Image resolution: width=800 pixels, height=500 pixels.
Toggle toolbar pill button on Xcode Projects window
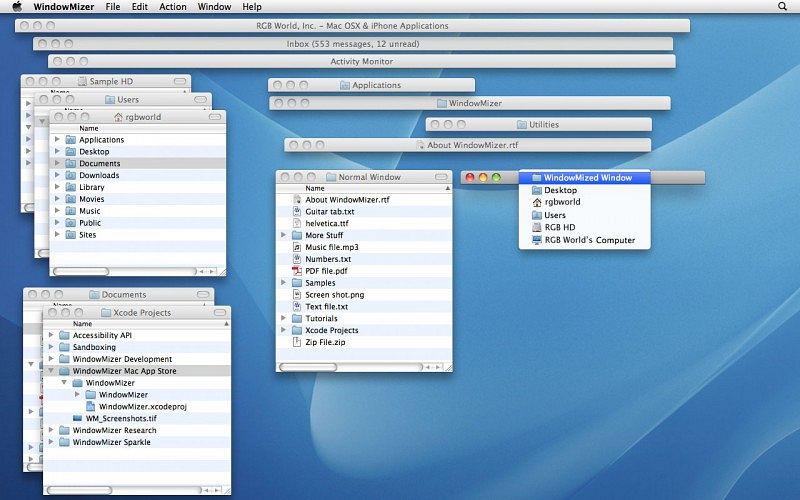click(x=219, y=313)
